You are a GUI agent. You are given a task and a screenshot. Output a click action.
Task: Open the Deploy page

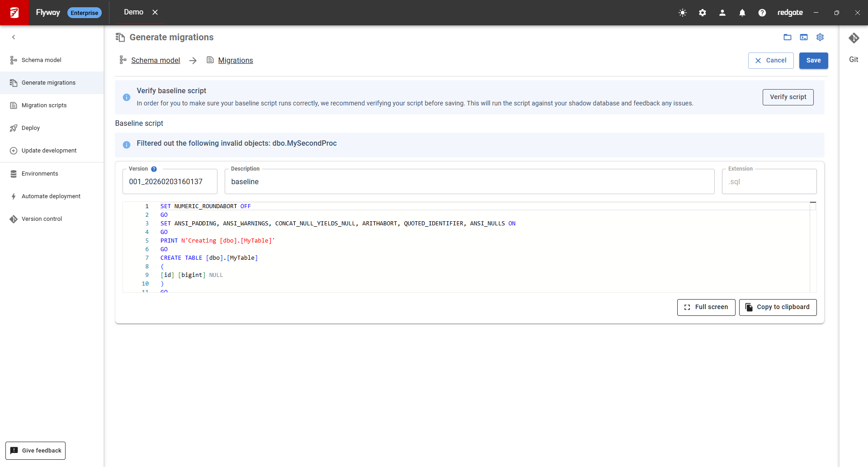[31, 128]
